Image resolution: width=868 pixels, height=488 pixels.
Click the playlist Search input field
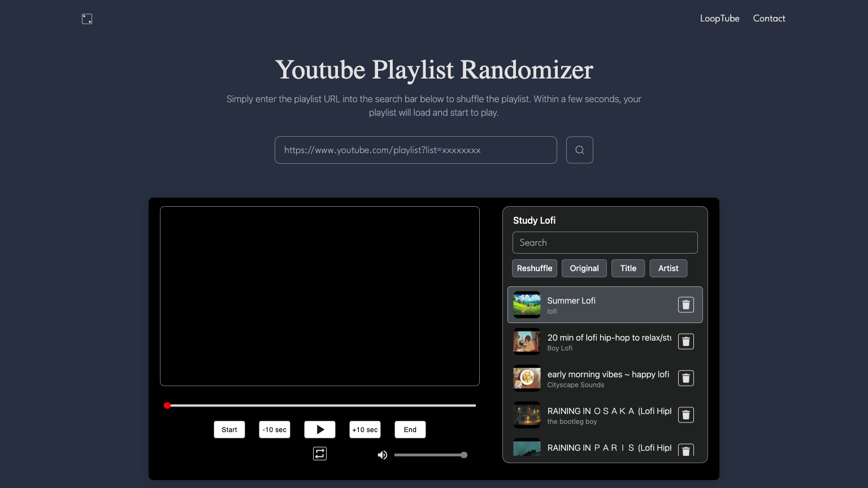605,242
